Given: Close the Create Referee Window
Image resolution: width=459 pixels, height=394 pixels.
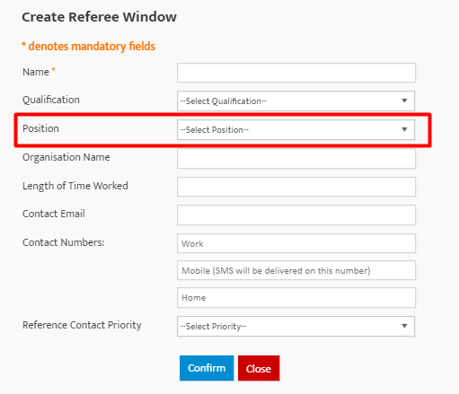Looking at the screenshot, I should click(259, 368).
